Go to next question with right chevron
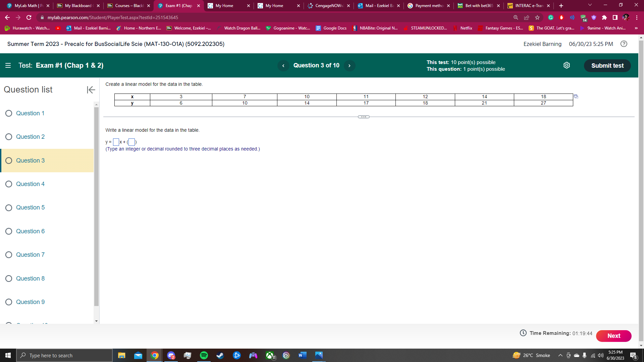 350,65
